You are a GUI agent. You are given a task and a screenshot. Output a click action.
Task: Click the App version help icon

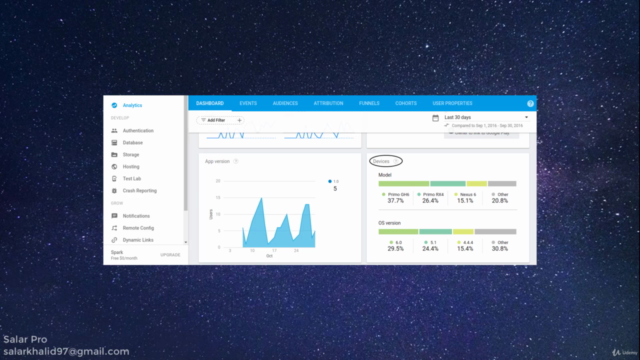236,162
